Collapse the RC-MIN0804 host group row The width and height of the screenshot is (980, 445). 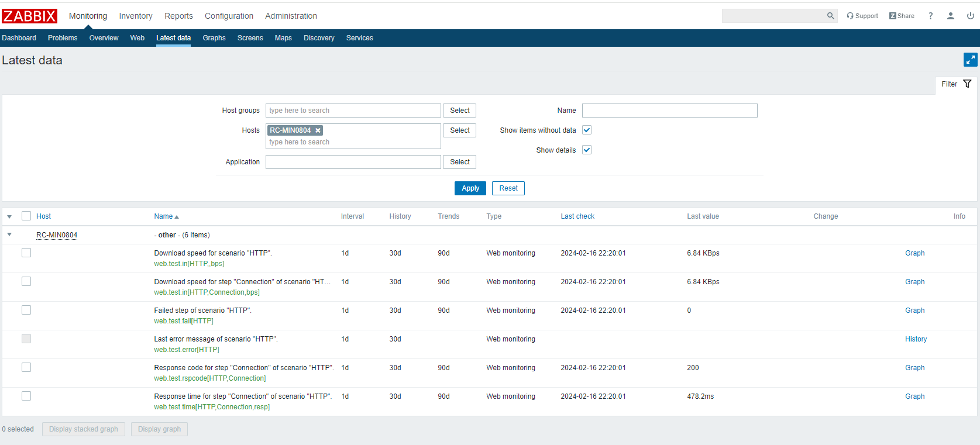point(9,234)
